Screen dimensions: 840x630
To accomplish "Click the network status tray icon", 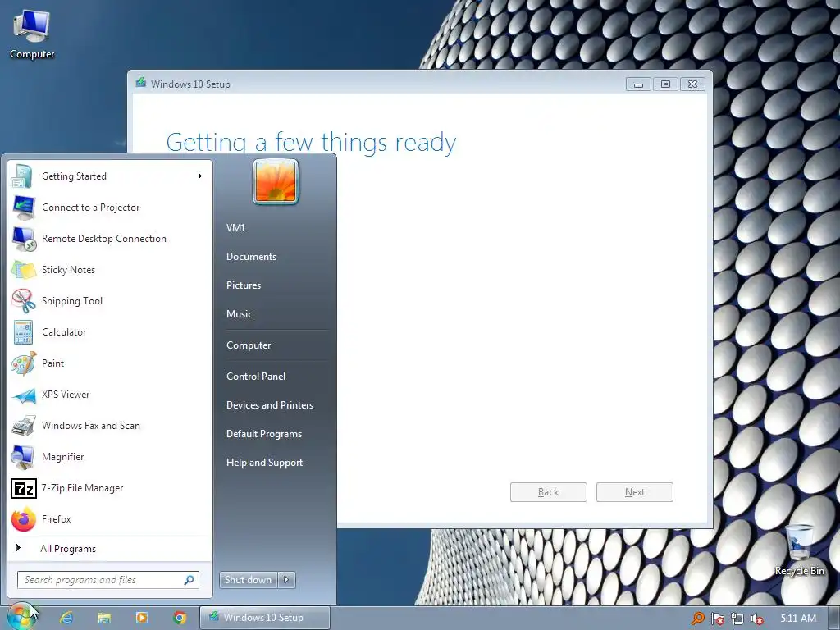I will [x=737, y=619].
